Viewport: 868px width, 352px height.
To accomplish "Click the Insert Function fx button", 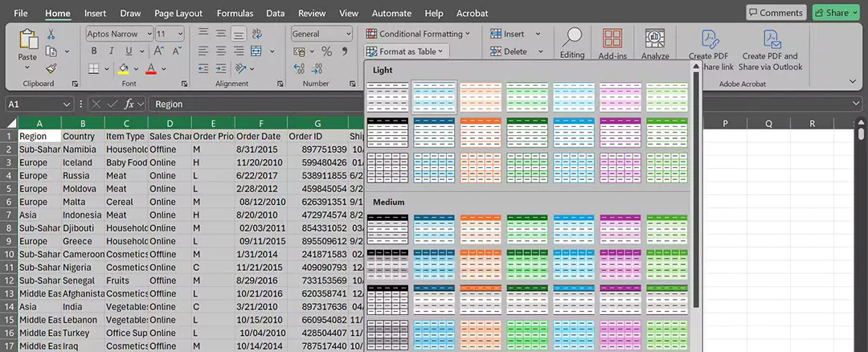I will [129, 104].
